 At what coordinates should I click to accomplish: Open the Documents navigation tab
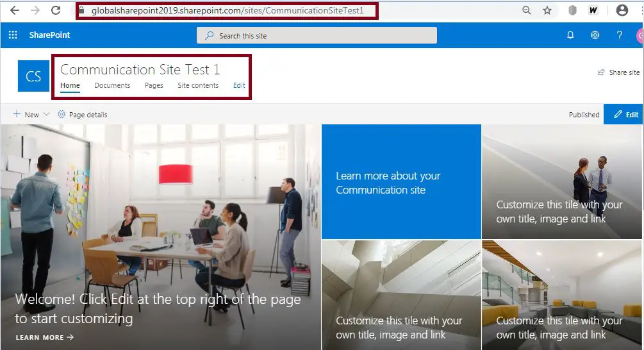112,85
